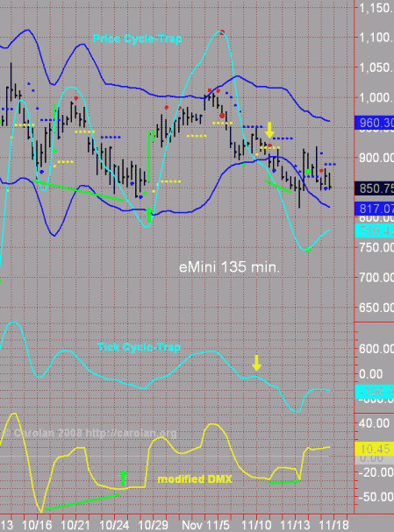Click the green up arrow on modified DMX panel
The width and height of the screenshot is (394, 532).
click(124, 478)
